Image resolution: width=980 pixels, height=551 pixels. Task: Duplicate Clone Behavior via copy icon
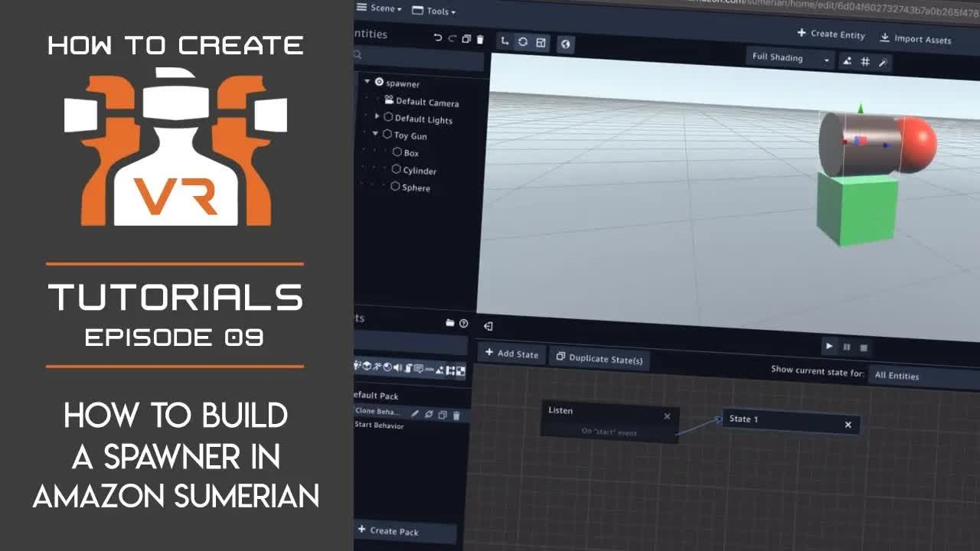point(443,415)
